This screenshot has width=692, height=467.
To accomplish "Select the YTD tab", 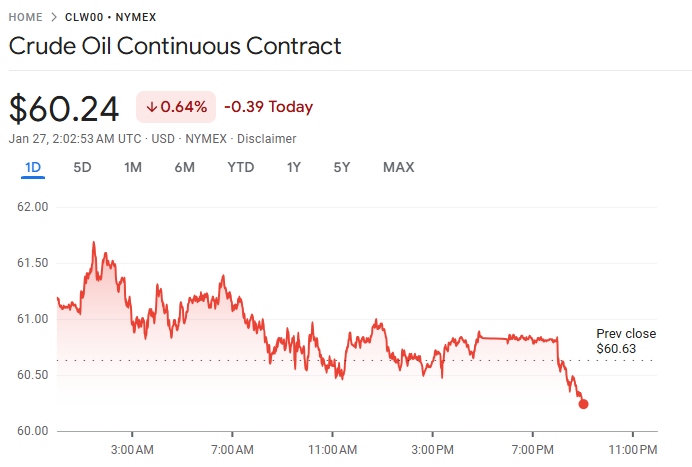I will (240, 167).
